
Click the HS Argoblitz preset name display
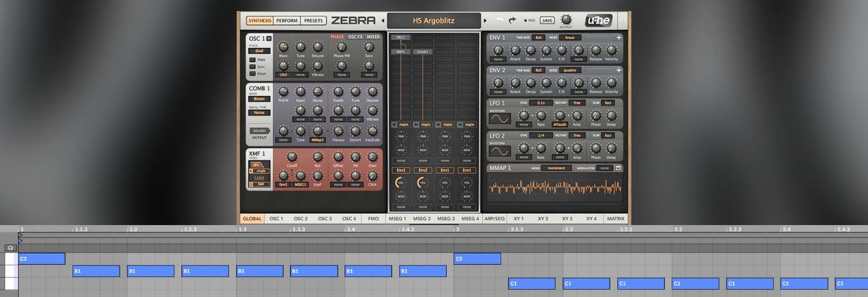pos(434,20)
